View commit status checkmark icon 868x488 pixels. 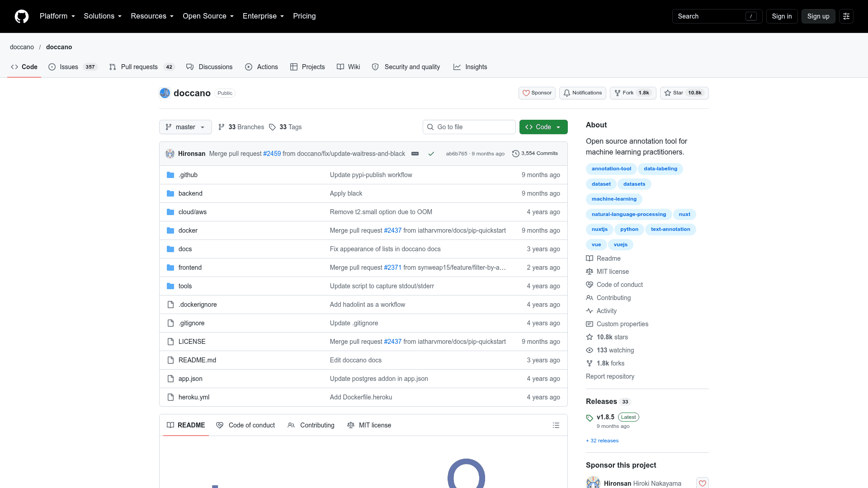coord(431,154)
